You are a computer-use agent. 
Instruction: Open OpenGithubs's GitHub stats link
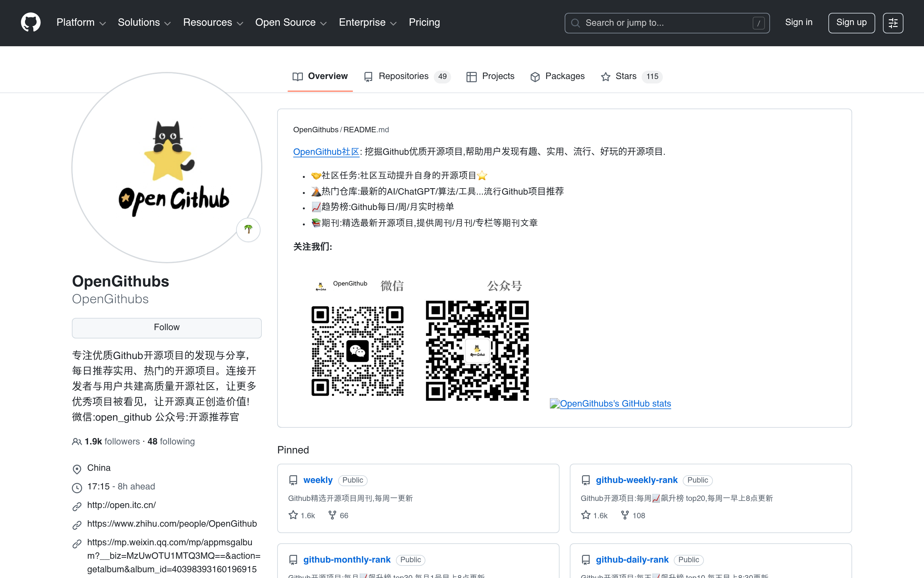point(610,403)
